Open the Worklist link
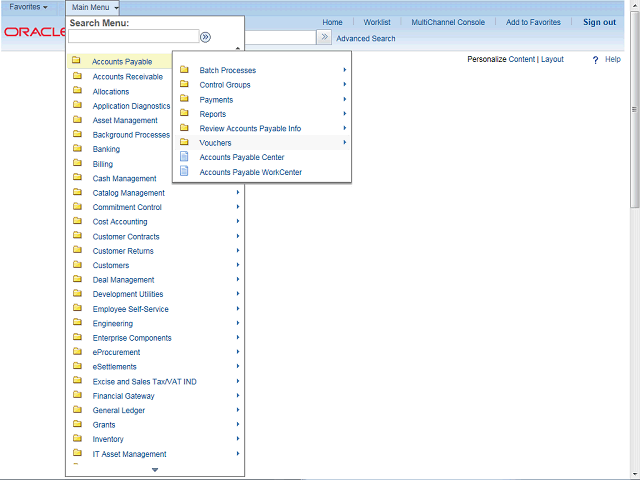 (x=377, y=22)
